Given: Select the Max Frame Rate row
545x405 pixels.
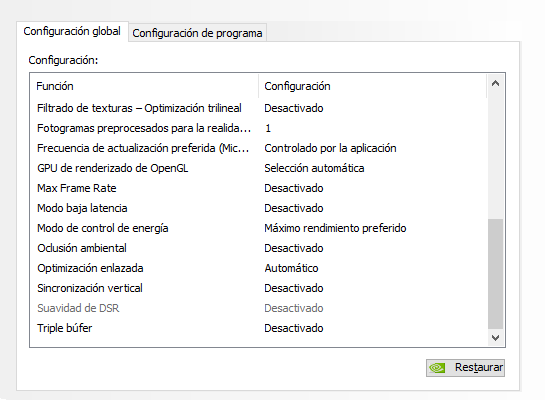Looking at the screenshot, I should pyautogui.click(x=259, y=188).
